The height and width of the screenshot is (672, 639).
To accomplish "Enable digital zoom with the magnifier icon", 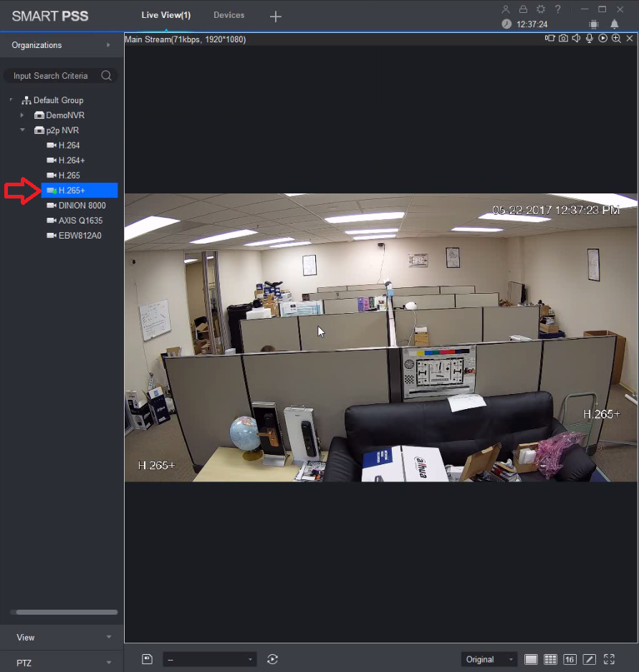I will [616, 38].
